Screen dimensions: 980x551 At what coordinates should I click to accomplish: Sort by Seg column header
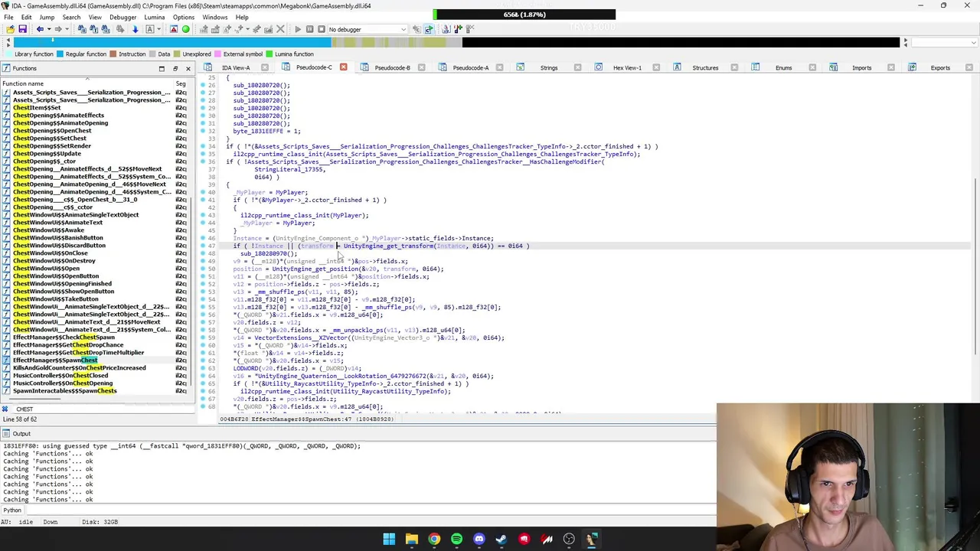181,83
